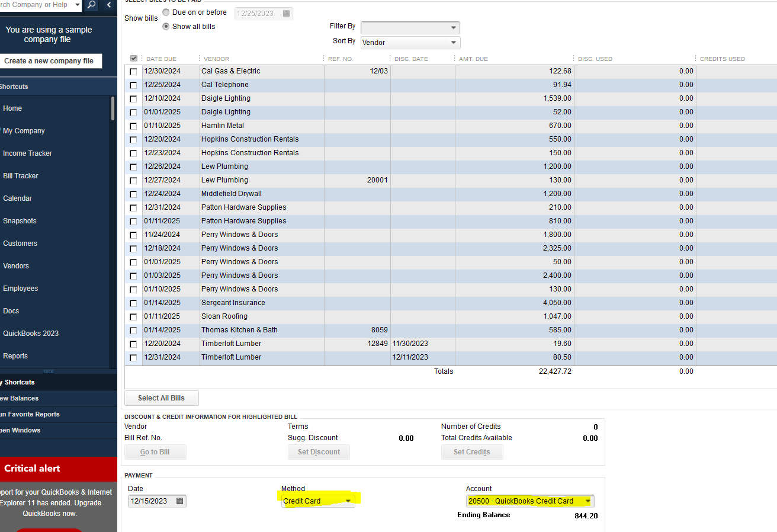The width and height of the screenshot is (777, 532).
Task: Expand the Sort By Vendor dropdown
Action: 453,43
